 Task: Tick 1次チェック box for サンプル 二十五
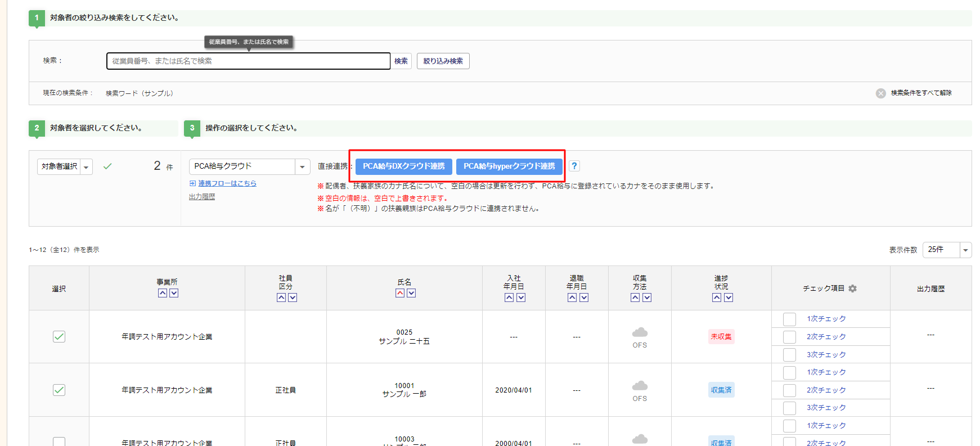tap(790, 319)
